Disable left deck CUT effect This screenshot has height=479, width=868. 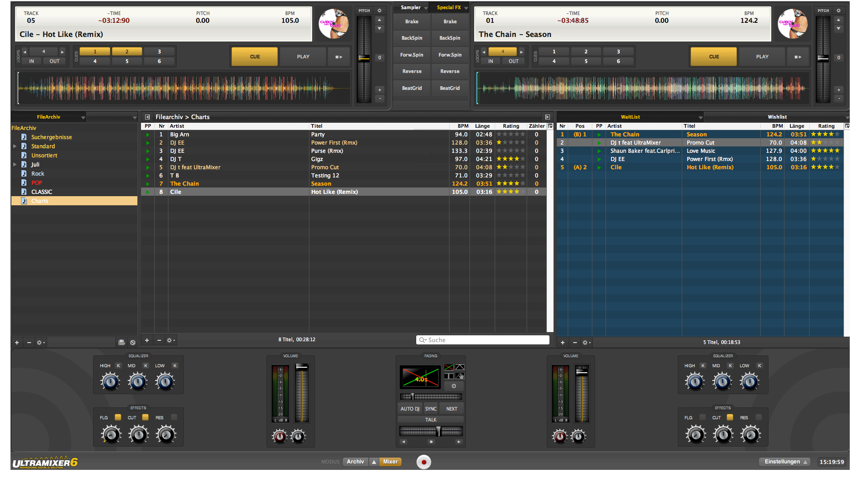click(x=145, y=417)
